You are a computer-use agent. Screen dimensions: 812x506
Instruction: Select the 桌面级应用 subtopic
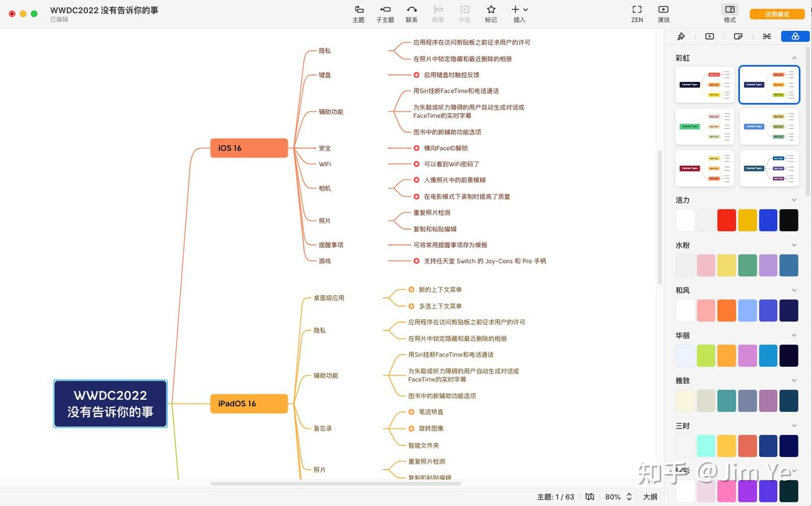329,298
